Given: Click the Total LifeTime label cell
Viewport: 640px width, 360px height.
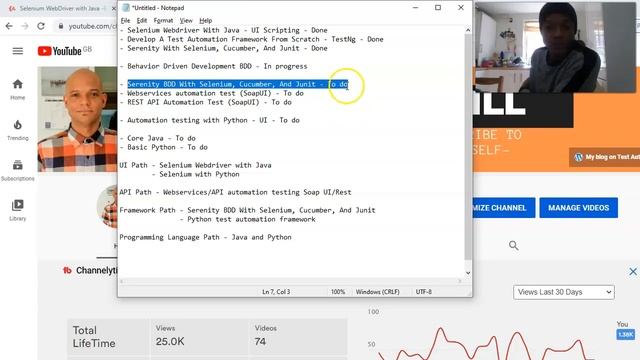Looking at the screenshot, I should coord(108,337).
